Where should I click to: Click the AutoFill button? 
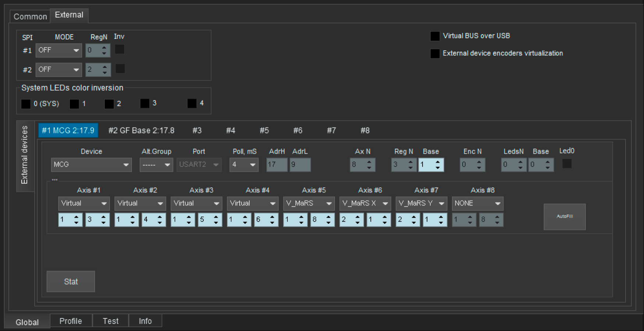tap(565, 217)
